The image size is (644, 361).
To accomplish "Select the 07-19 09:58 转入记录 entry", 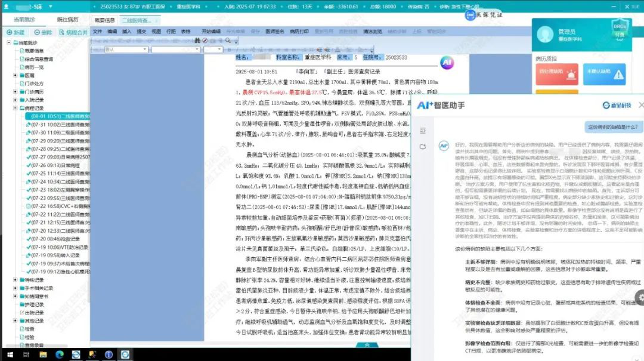I will 53,255.
